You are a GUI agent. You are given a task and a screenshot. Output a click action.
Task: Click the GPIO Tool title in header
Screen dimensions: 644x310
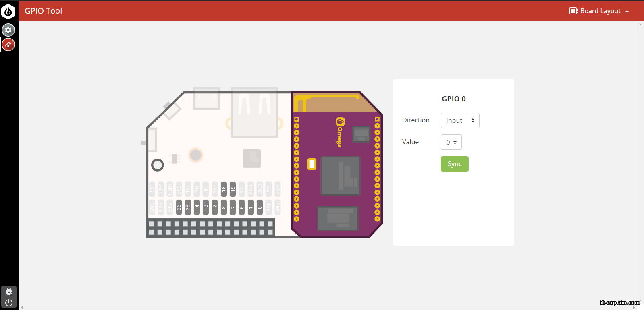pyautogui.click(x=43, y=11)
